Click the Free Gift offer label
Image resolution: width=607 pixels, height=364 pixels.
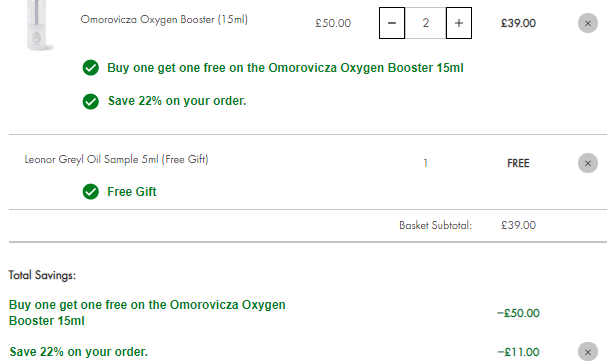(x=132, y=192)
